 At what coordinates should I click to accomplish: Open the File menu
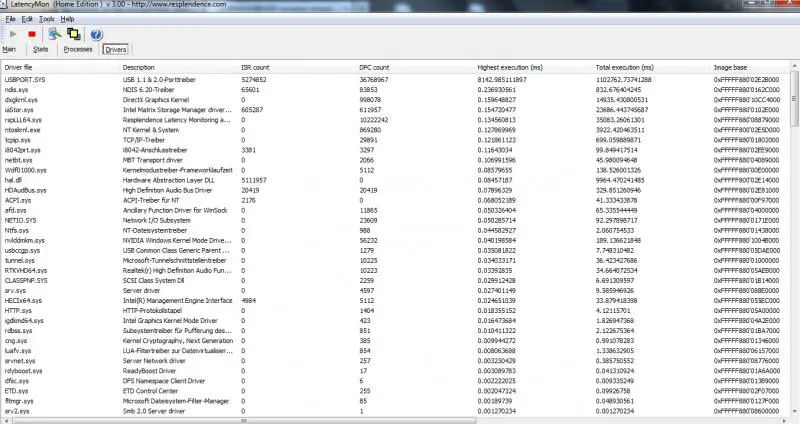[10, 19]
